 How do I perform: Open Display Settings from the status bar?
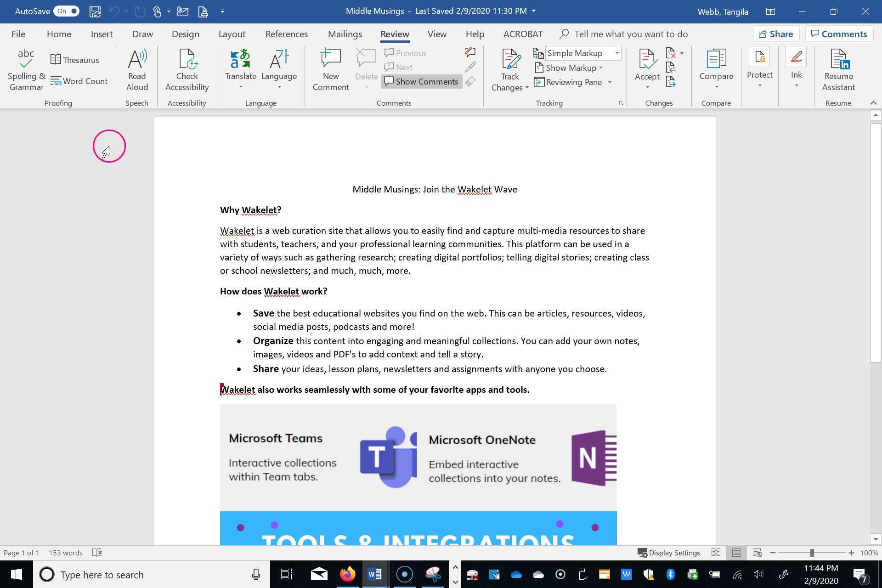tap(669, 553)
